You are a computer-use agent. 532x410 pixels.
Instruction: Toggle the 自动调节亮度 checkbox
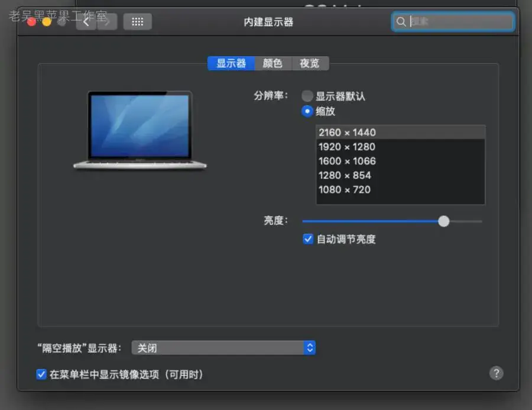pyautogui.click(x=308, y=239)
